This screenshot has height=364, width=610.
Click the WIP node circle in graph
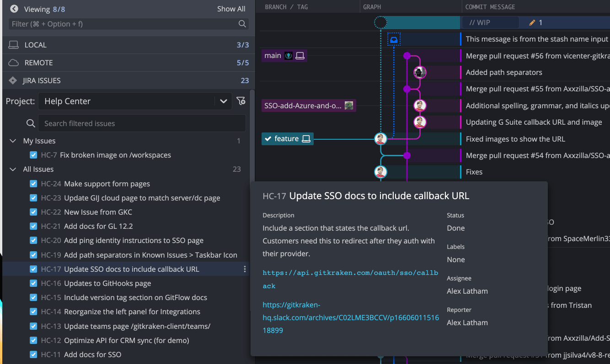point(380,22)
